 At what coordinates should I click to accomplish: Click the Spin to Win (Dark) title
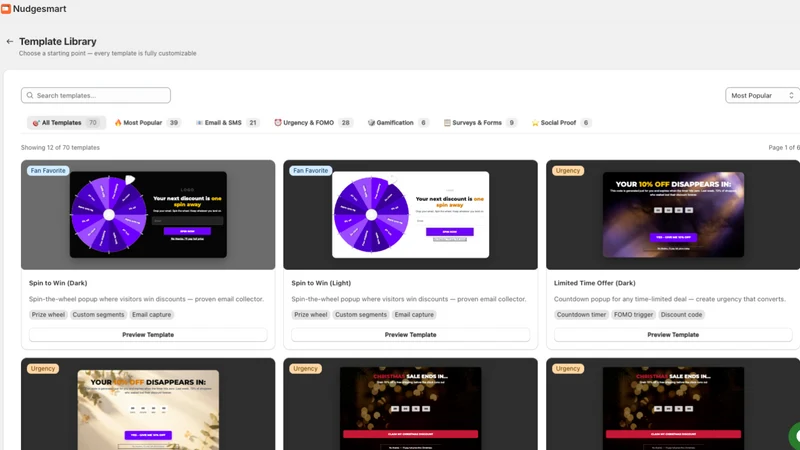[58, 283]
